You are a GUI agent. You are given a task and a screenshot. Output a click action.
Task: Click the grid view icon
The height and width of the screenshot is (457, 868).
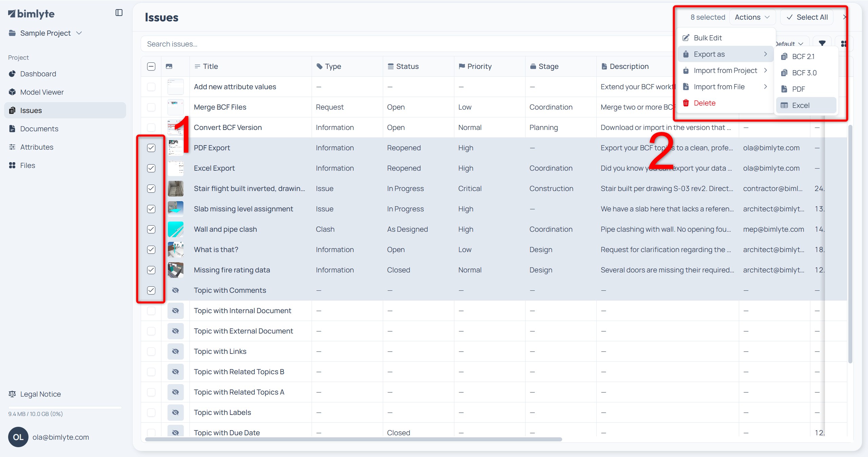(x=844, y=44)
